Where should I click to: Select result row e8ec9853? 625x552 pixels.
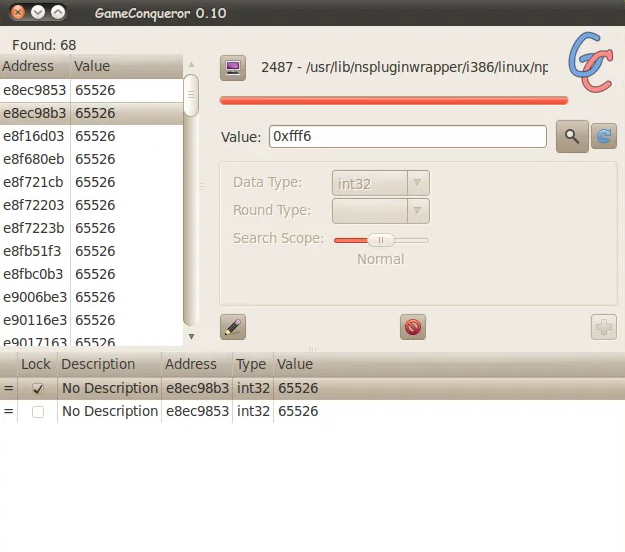91,90
